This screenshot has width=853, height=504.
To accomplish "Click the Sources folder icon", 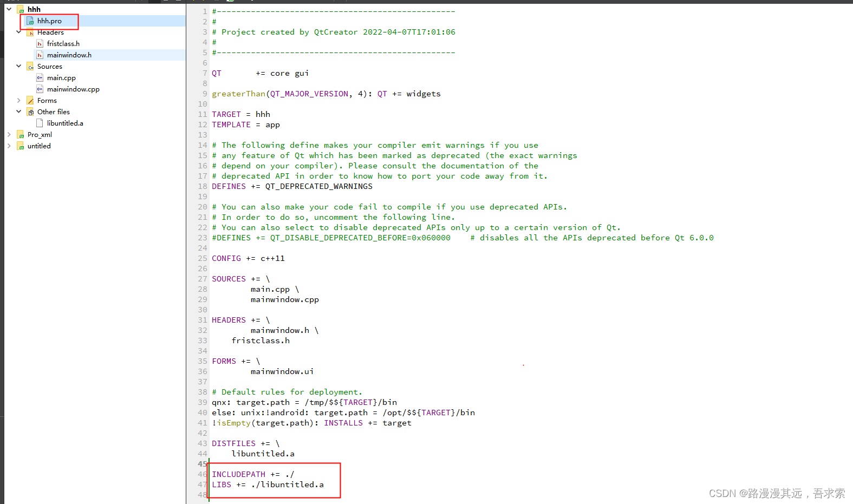I will tap(30, 66).
